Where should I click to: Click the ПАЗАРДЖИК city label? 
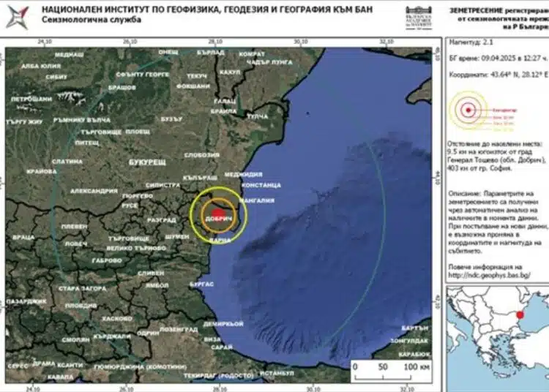coord(26,301)
